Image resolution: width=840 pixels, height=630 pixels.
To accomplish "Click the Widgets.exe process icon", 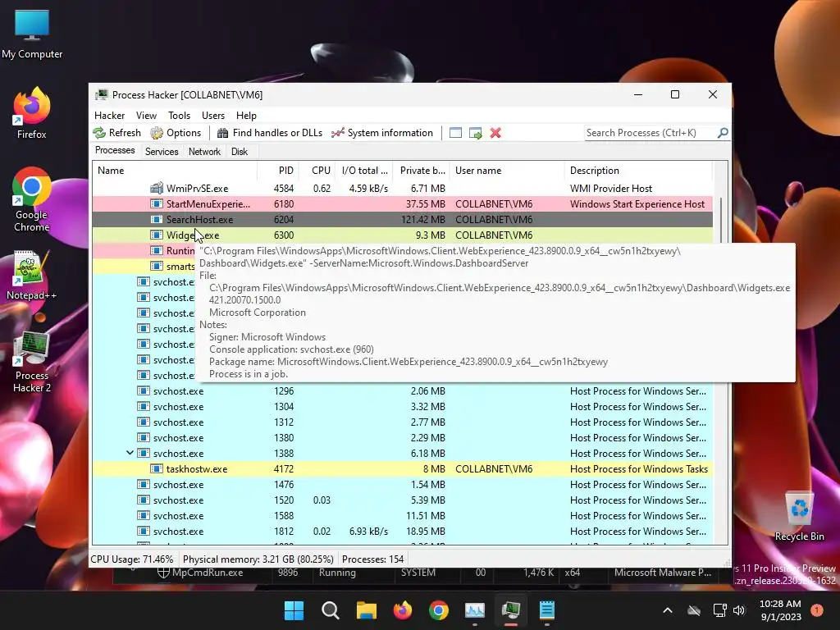I will 157,235.
